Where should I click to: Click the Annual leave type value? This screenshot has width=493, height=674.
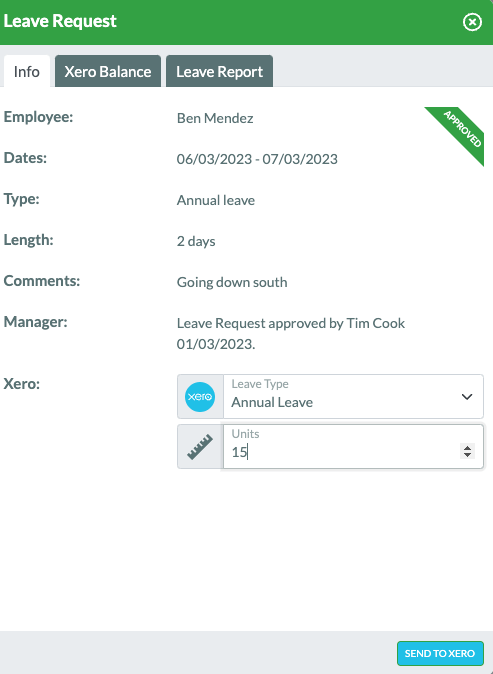coord(216,200)
